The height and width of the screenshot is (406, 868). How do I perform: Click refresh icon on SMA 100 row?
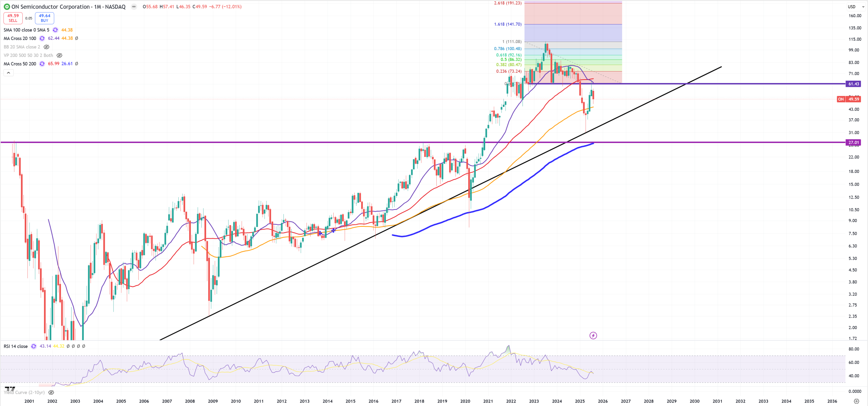click(x=55, y=30)
